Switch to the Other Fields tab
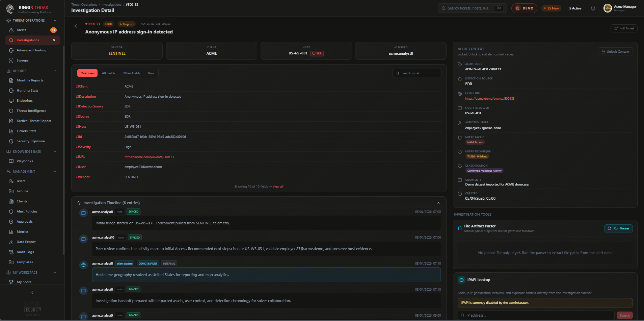644x321 pixels. pyautogui.click(x=131, y=73)
